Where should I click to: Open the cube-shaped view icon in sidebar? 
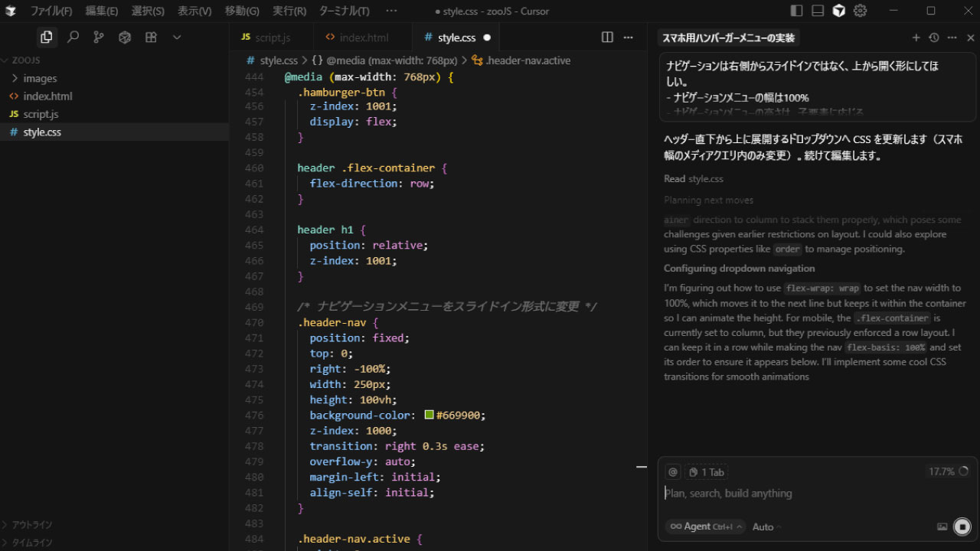[125, 37]
